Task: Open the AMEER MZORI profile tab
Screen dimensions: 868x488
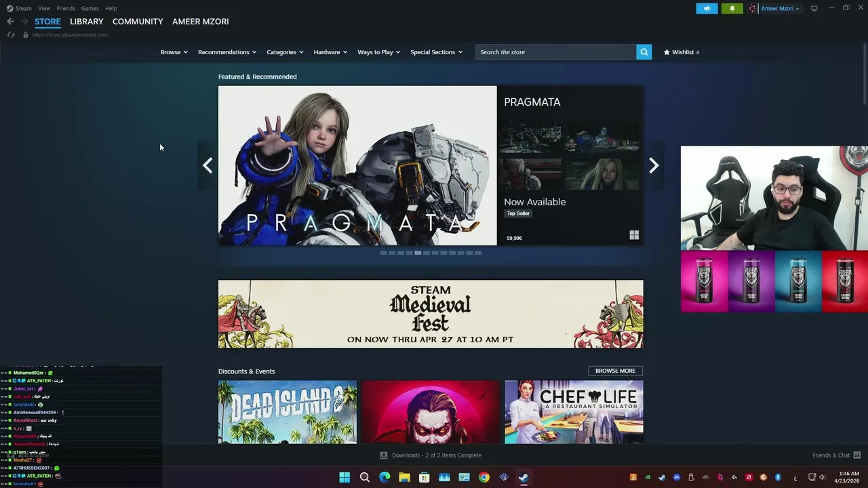Action: click(x=201, y=22)
